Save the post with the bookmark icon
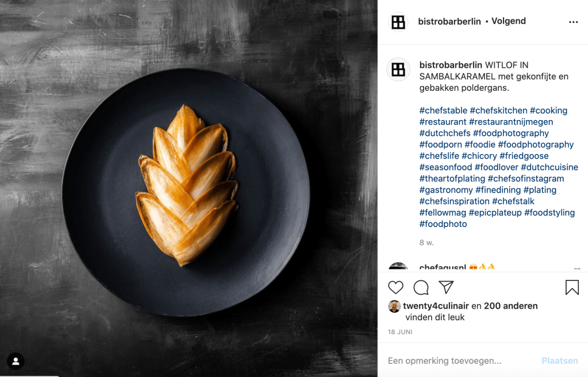The height and width of the screenshot is (377, 588). click(572, 287)
